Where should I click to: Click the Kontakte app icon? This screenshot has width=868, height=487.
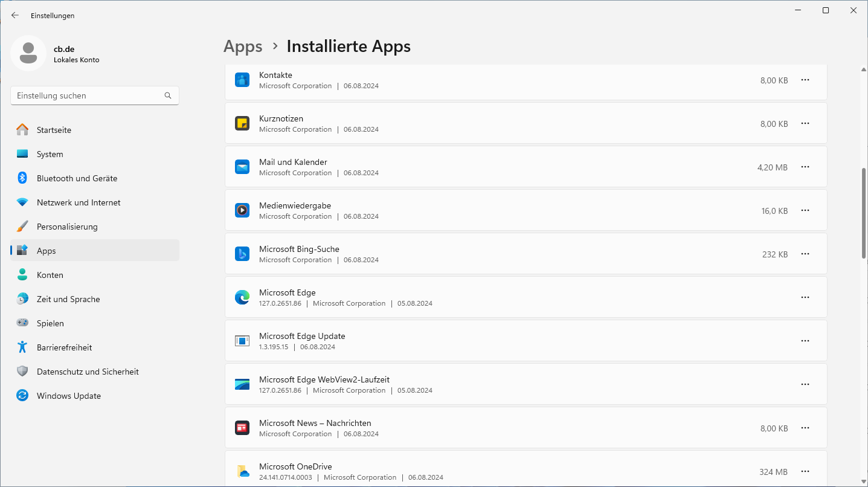pyautogui.click(x=242, y=80)
